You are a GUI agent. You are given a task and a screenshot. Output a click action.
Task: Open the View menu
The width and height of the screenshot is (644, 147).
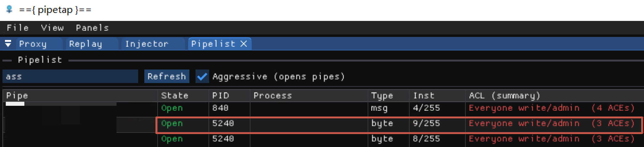click(52, 28)
